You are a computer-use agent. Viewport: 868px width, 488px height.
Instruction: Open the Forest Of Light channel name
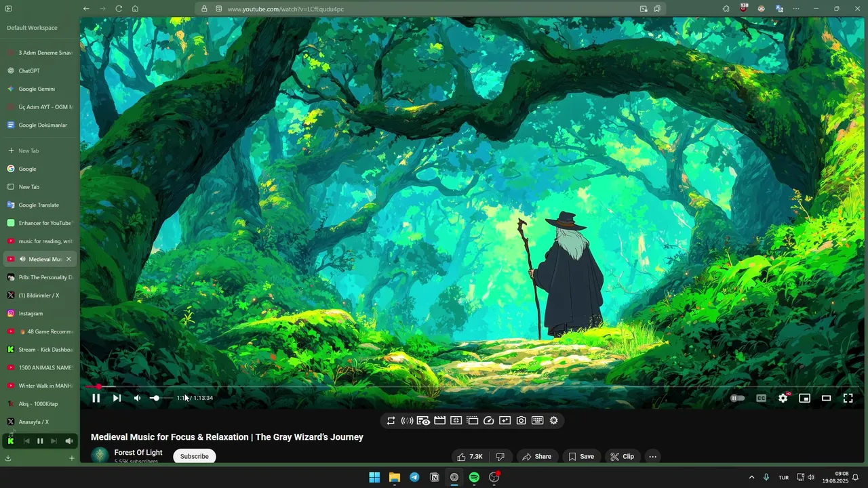pyautogui.click(x=138, y=453)
